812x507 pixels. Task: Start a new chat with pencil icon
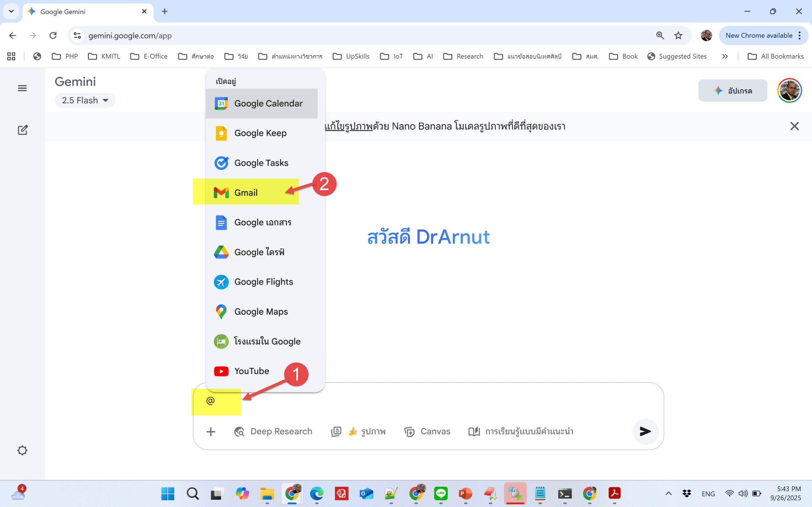click(x=23, y=130)
